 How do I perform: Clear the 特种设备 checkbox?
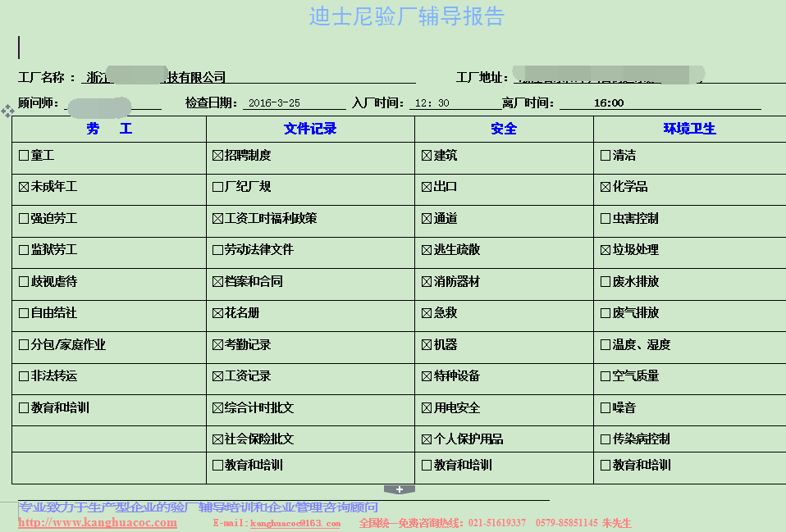427,376
